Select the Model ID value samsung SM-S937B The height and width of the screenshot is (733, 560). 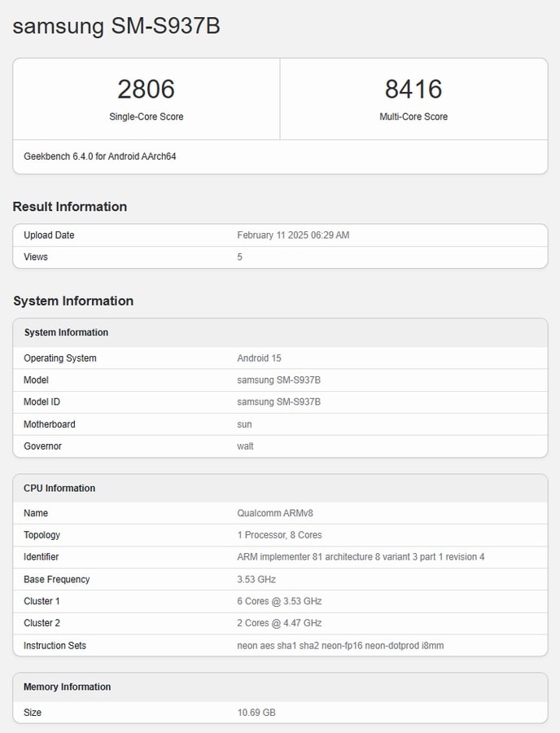pyautogui.click(x=278, y=402)
